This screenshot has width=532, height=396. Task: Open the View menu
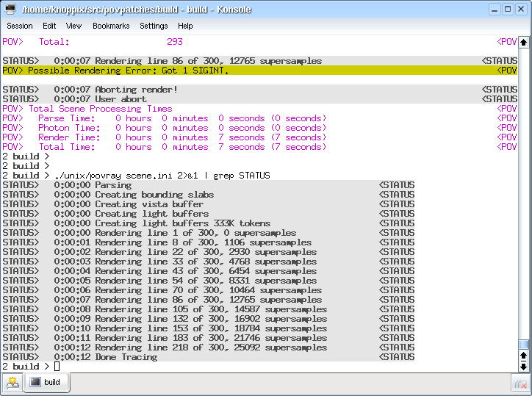73,26
